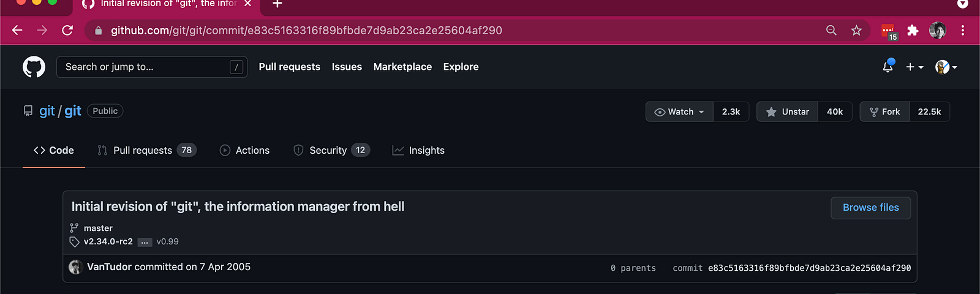Screen dimensions: 980x294
Task: Expand hidden tags with the ellipsis button
Action: [145, 242]
